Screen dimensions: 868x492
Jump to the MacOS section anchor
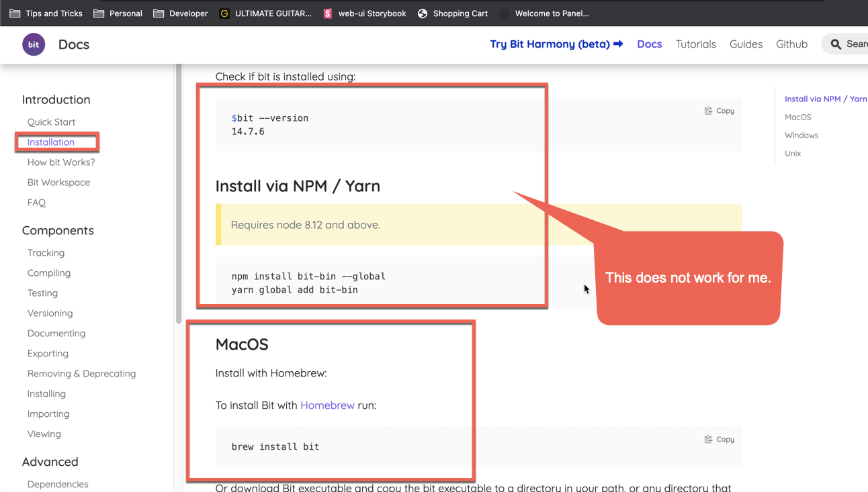pyautogui.click(x=799, y=117)
